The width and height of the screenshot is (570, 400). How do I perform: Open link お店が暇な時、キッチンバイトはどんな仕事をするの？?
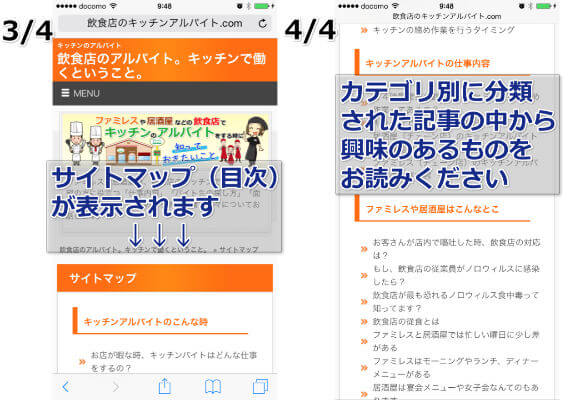pyautogui.click(x=174, y=361)
